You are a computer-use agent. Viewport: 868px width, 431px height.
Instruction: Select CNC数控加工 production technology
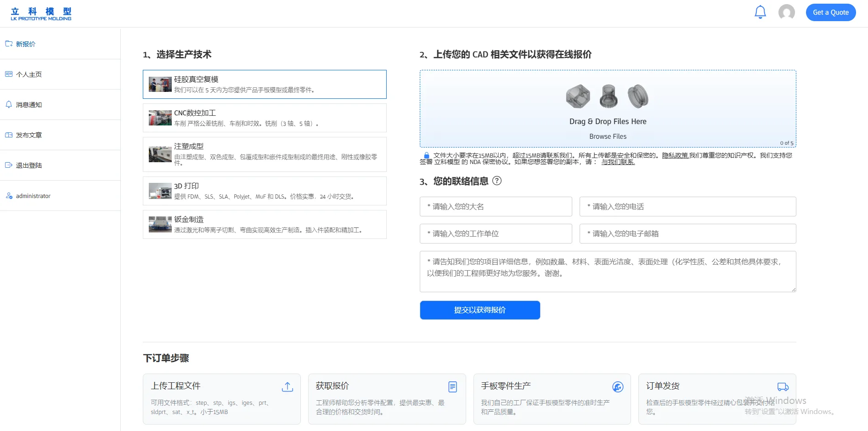[x=265, y=118]
